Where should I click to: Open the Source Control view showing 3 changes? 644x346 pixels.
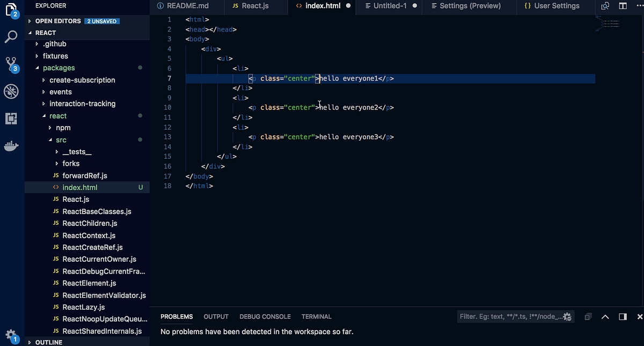tap(11, 64)
